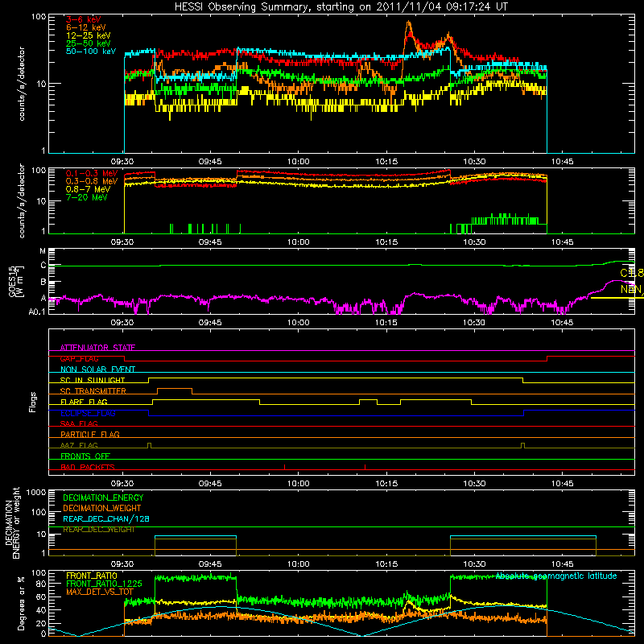Select the '3-6 keV' legend label
This screenshot has width=644, height=644.
83,19
